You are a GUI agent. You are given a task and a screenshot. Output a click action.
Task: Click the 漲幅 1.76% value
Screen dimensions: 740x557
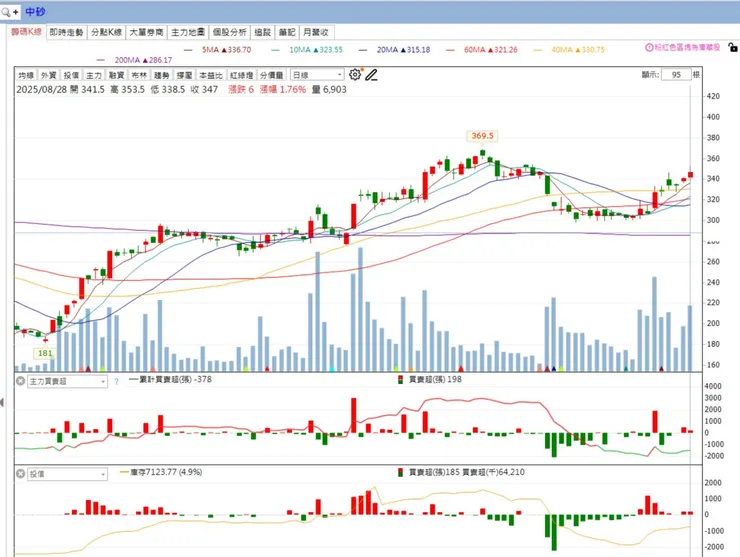point(283,89)
